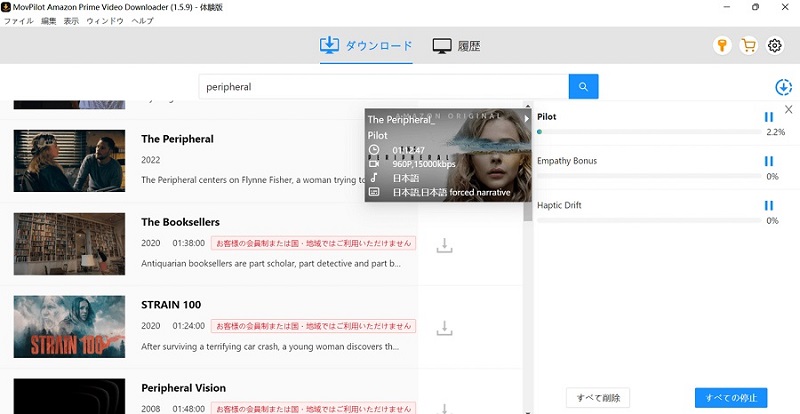Open the key registration icon
The image size is (800, 414).
tap(722, 46)
